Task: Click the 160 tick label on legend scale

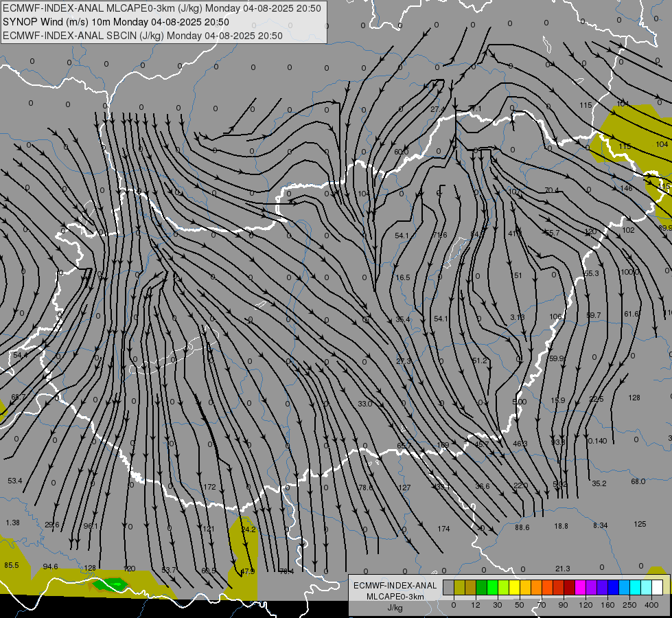Action: pos(607,605)
